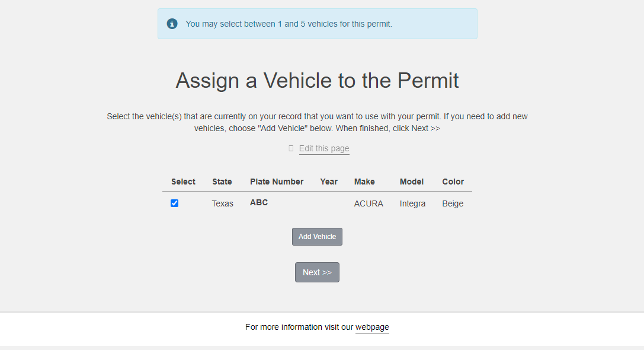This screenshot has height=350, width=644.
Task: Click the Plate Number column header
Action: 277,182
